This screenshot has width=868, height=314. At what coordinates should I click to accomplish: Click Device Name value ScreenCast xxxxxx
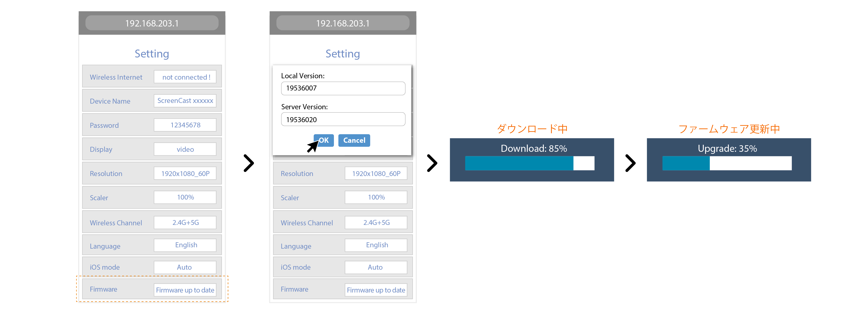point(185,101)
